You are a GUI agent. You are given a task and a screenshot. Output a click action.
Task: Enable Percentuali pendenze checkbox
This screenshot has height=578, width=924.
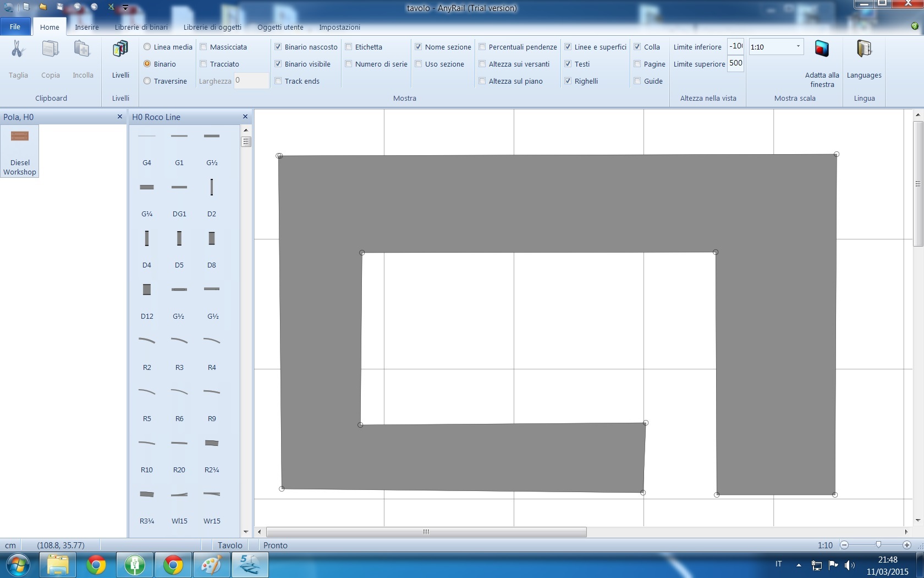click(x=482, y=47)
